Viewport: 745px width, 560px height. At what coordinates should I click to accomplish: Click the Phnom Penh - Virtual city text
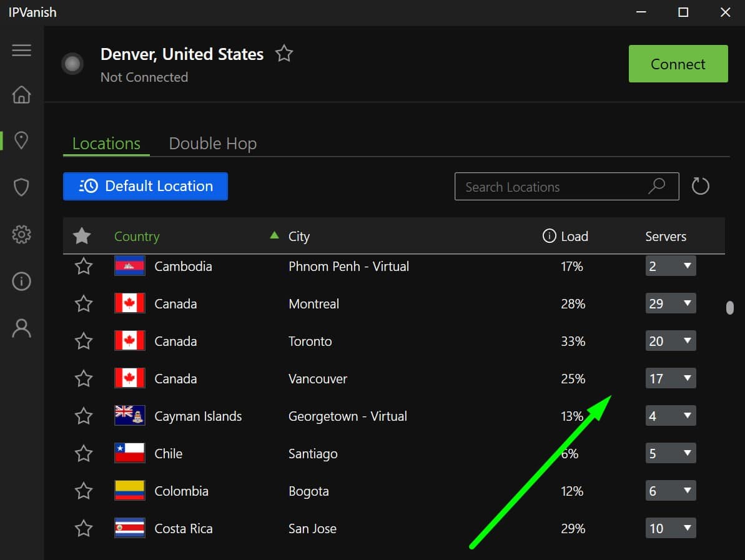348,267
